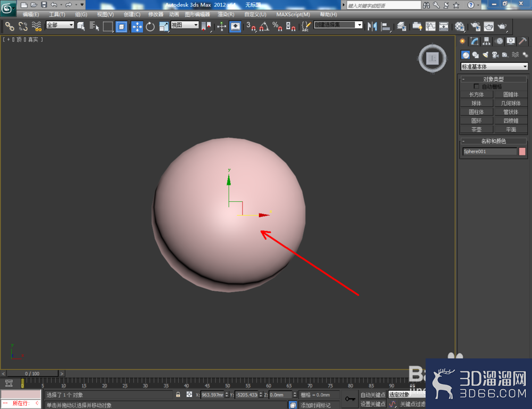Toggle Select and Manipulate tool

coord(221,26)
